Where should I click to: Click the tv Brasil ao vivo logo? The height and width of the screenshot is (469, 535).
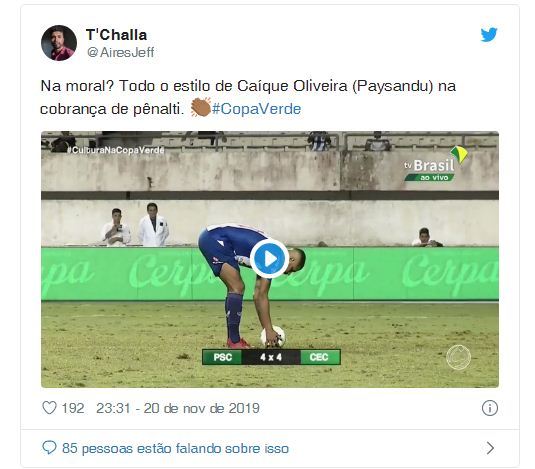point(435,164)
